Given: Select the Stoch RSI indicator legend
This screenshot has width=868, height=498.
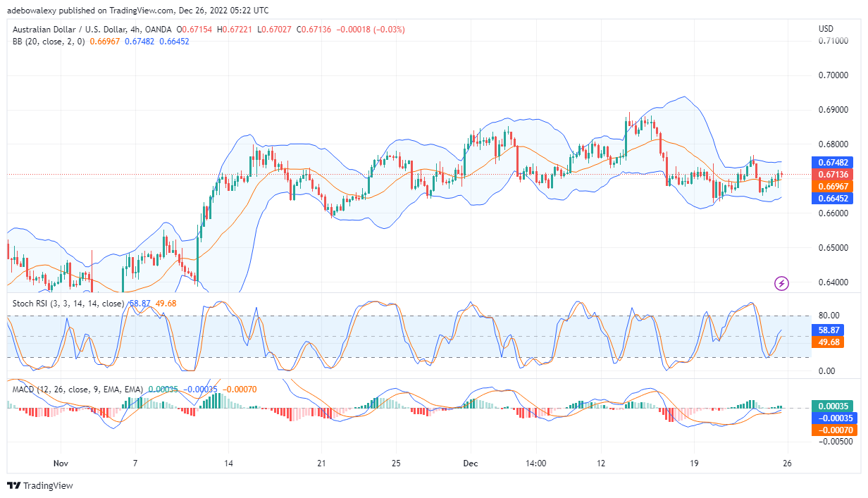Looking at the screenshot, I should coord(68,304).
